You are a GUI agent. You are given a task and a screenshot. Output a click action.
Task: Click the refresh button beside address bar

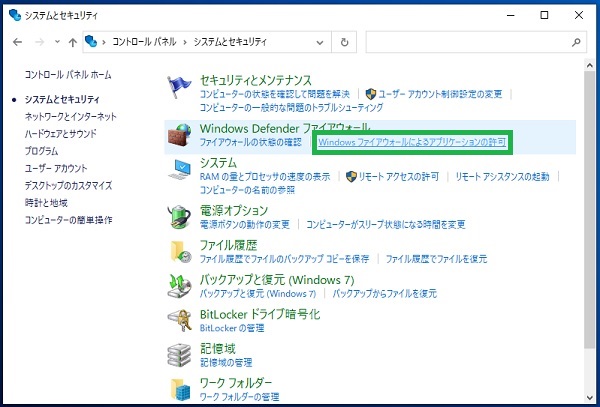(x=344, y=42)
